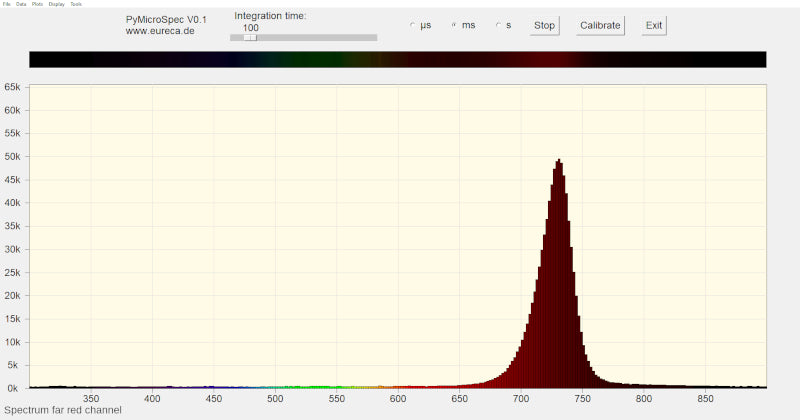Click the www.eureca.de website text

[x=159, y=31]
